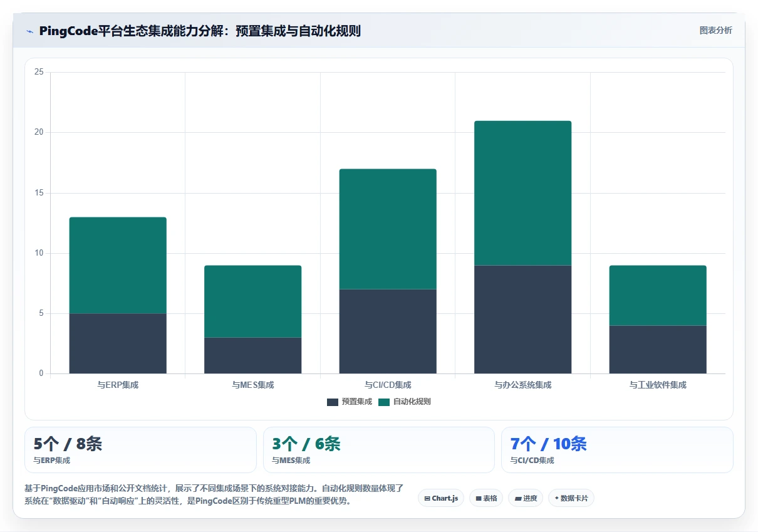Viewport: 758px width, 532px height.
Task: Click the dark segment of 与工业软件集成 bar
Action: pos(658,350)
